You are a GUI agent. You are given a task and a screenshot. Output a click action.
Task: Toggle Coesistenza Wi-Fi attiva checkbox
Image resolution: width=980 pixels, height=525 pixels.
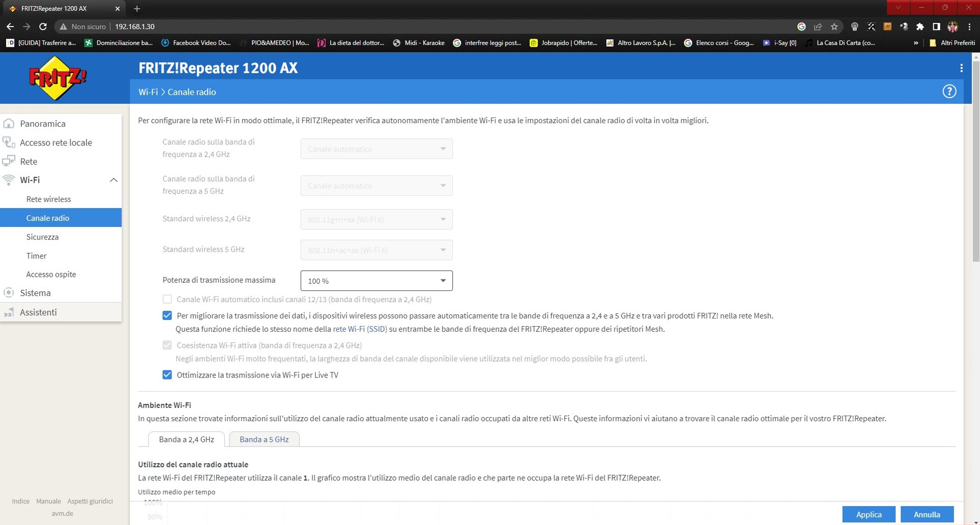point(167,345)
